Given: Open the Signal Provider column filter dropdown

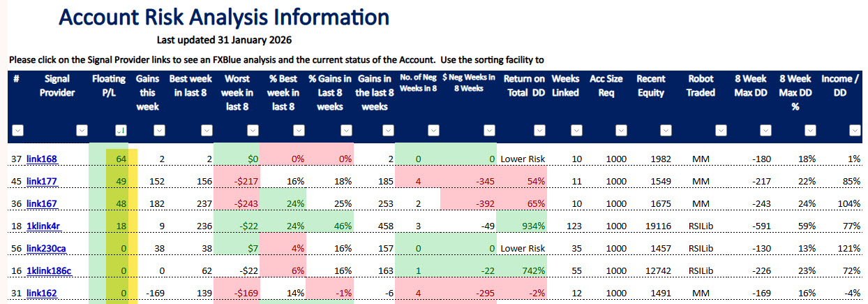Looking at the screenshot, I should tap(82, 130).
